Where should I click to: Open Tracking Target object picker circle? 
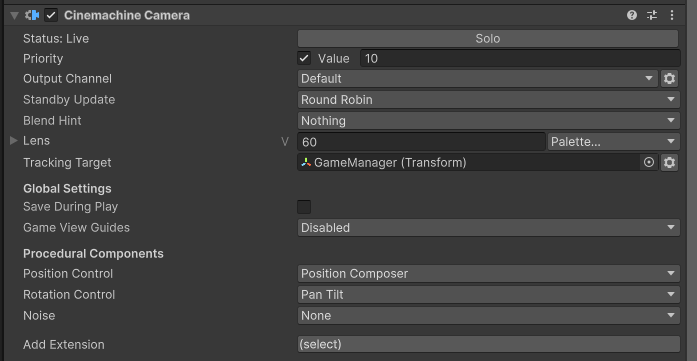pos(649,163)
